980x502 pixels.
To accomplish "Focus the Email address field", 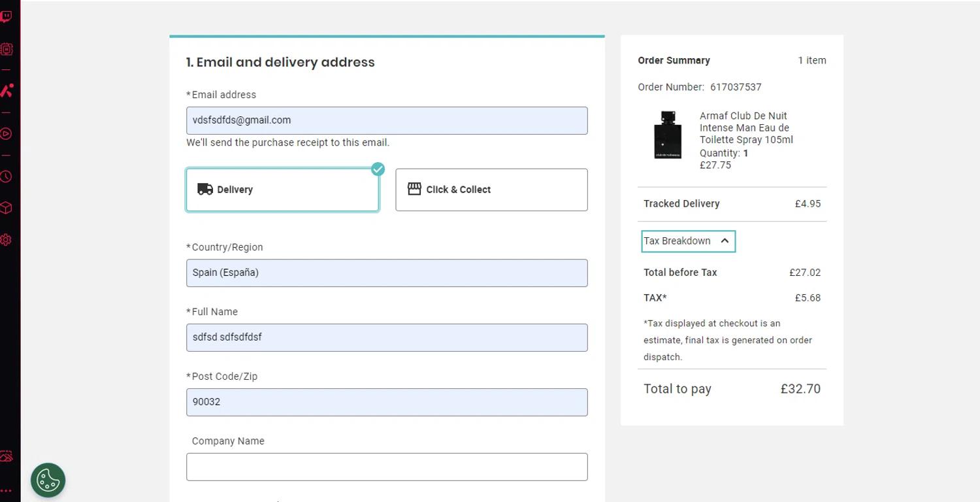I will (x=387, y=120).
